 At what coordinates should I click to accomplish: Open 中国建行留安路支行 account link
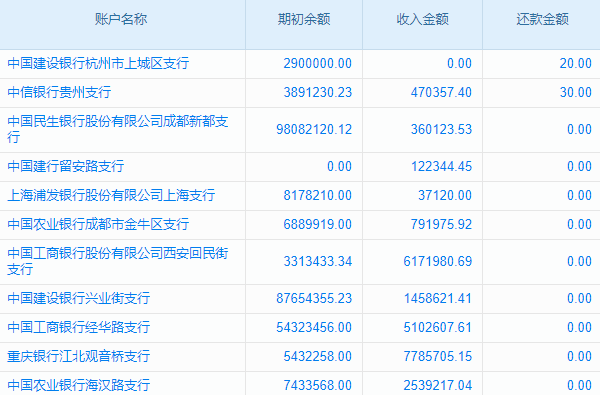[x=66, y=166]
